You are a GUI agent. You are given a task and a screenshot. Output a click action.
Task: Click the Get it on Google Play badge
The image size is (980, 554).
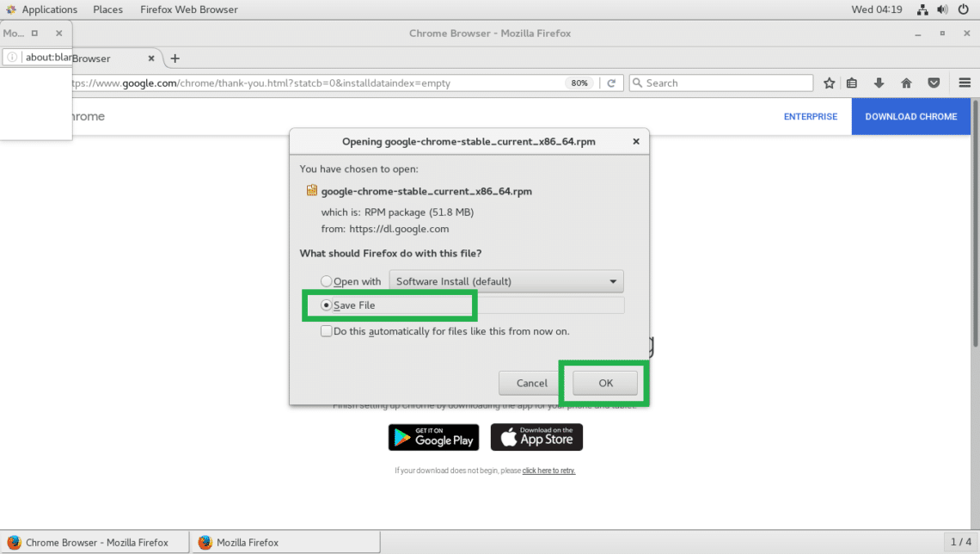(434, 437)
